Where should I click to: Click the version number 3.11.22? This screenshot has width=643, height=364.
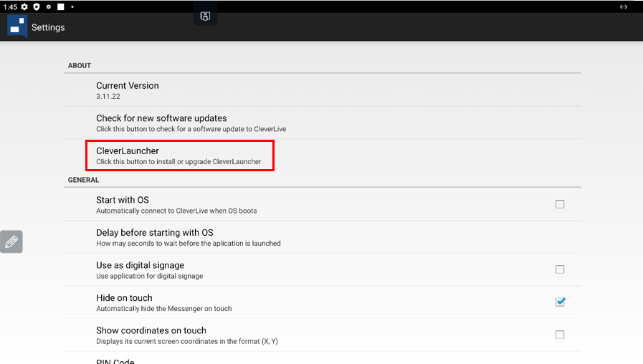point(108,96)
